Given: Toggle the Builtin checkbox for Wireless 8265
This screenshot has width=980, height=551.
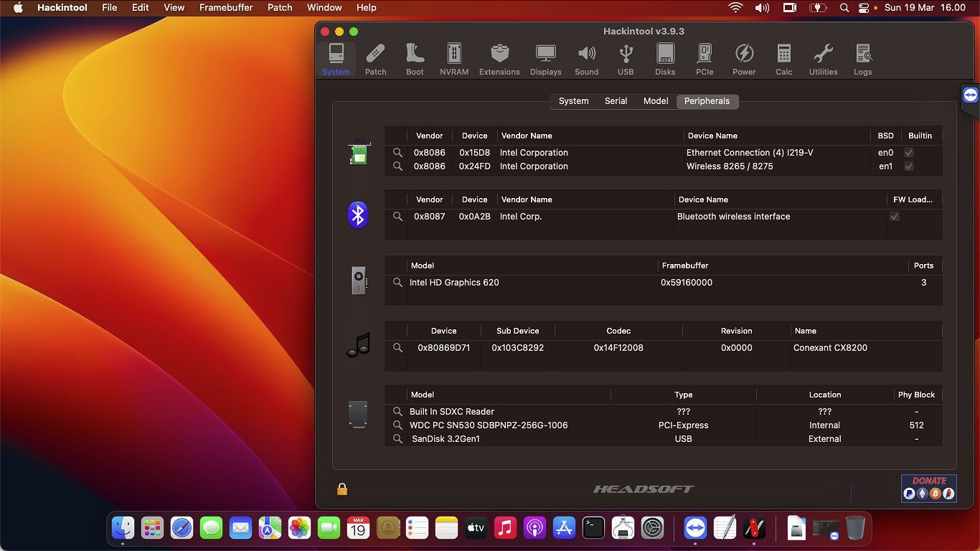Looking at the screenshot, I should (x=909, y=166).
